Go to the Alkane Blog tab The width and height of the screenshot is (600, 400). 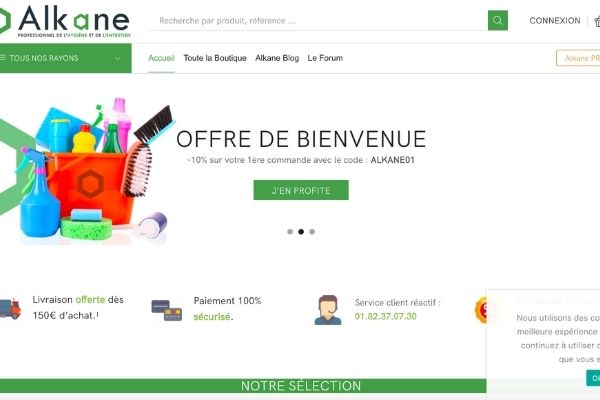click(x=277, y=58)
